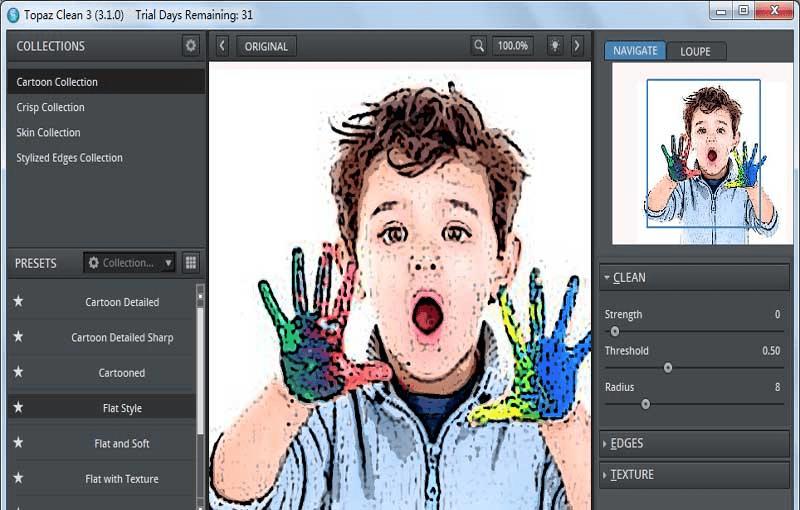Select Skin Collection
The width and height of the screenshot is (800, 510).
tap(106, 133)
